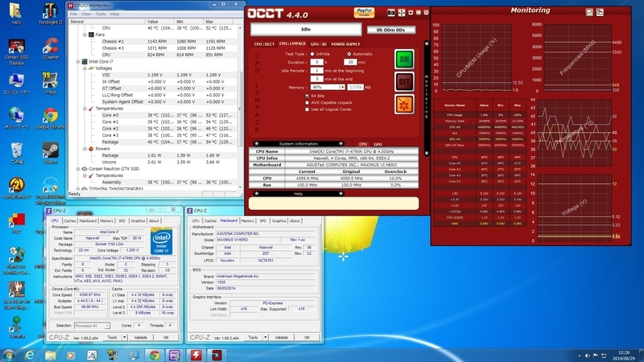Open Torchlight II desktop shortcut
Image resolution: width=644 pixels, height=362 pixels.
point(50,14)
